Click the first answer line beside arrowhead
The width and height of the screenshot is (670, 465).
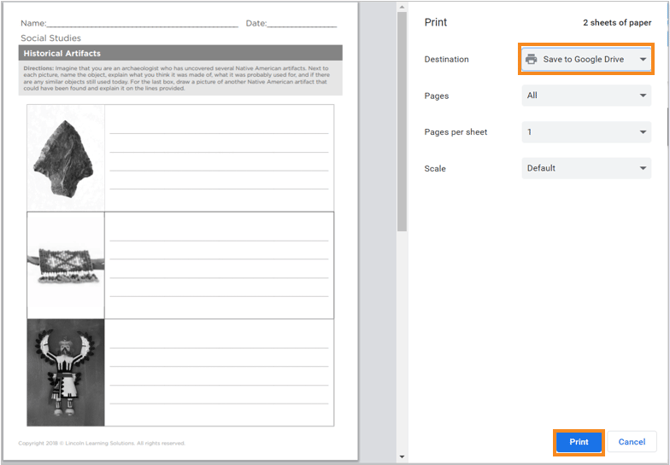pyautogui.click(x=218, y=132)
